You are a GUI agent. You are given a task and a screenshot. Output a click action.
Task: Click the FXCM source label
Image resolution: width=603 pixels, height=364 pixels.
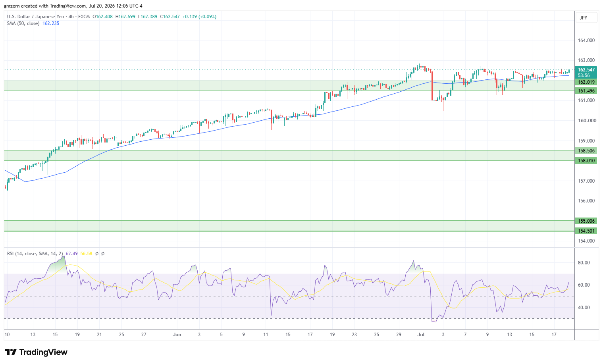pyautogui.click(x=84, y=17)
